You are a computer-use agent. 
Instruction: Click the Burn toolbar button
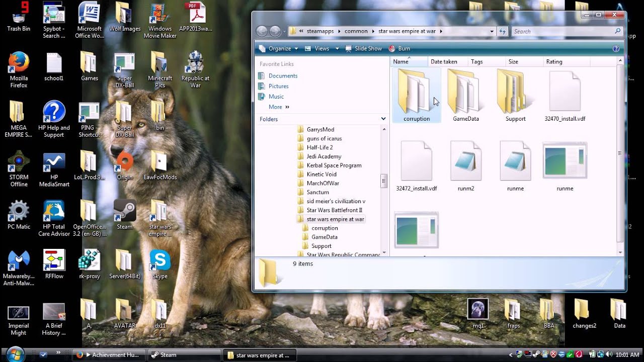399,49
